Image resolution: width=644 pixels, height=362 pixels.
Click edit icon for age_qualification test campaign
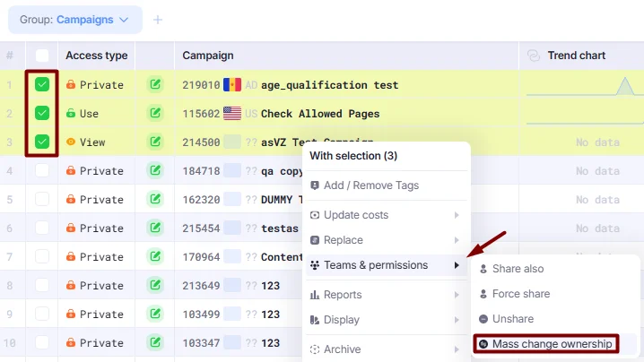point(155,84)
